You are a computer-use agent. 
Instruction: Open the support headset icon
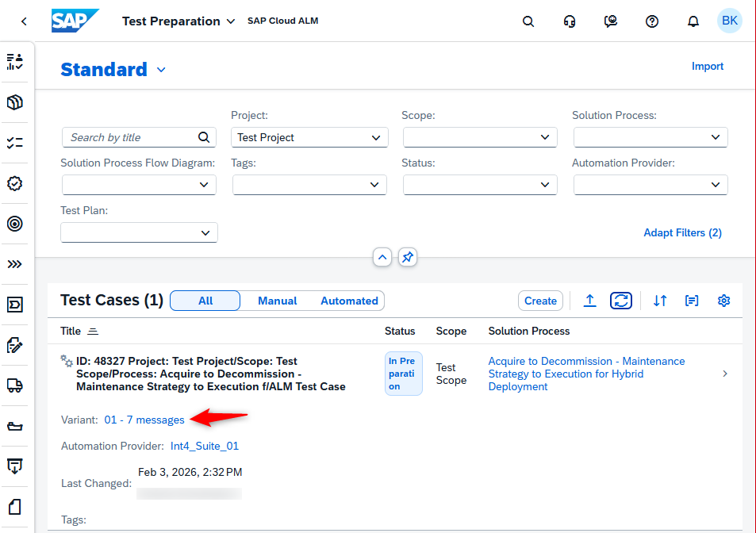(x=570, y=21)
